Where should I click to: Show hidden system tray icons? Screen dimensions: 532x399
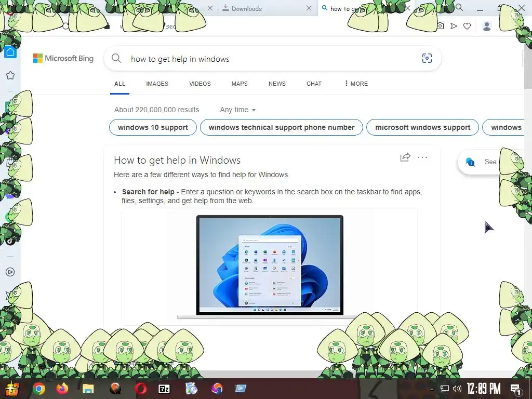coord(432,389)
